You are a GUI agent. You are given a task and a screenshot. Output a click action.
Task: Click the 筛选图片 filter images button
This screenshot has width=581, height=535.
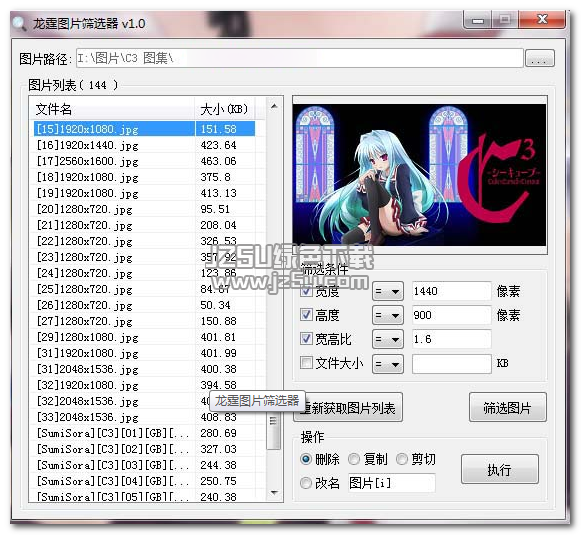click(508, 408)
